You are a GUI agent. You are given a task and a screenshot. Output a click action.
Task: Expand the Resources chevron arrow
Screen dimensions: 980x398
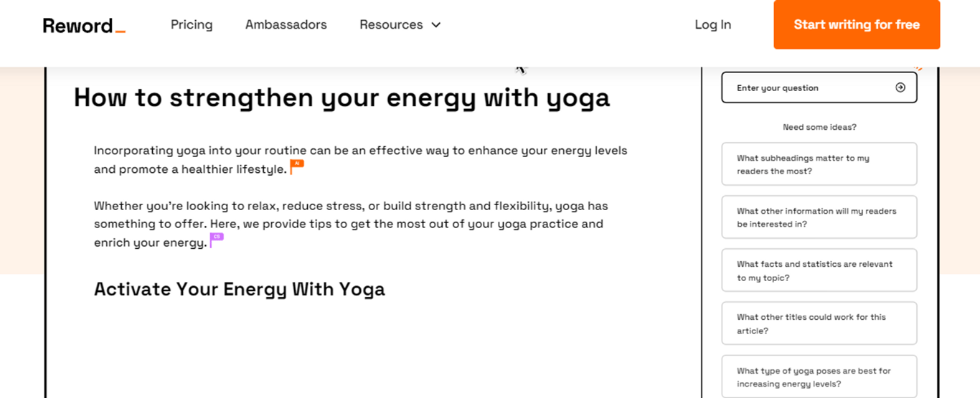tap(435, 25)
